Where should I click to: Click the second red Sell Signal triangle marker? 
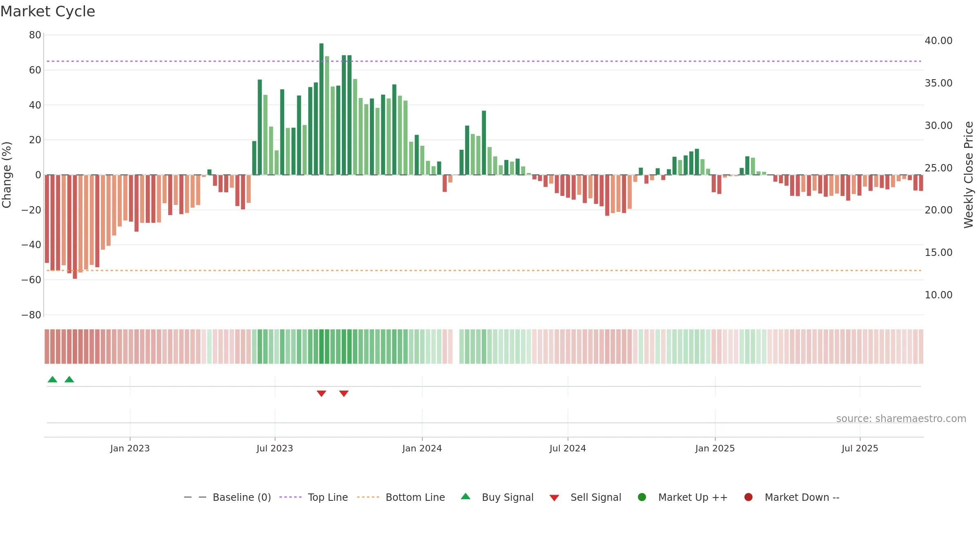tap(344, 393)
